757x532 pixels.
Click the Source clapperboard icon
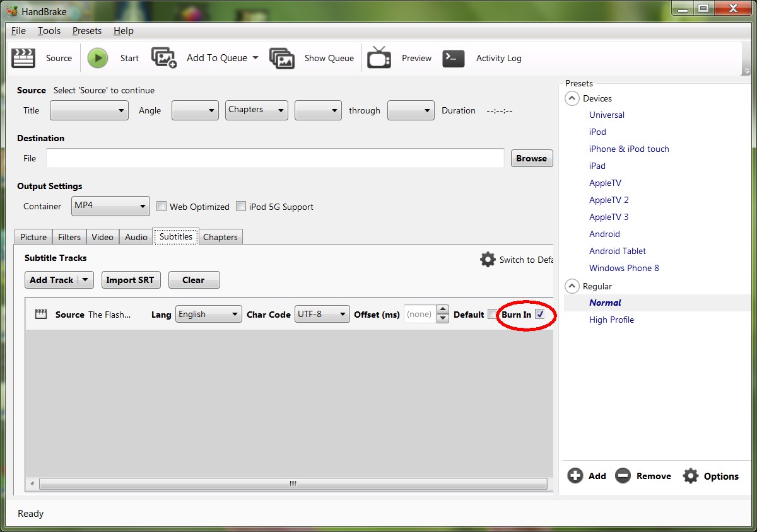(23, 58)
